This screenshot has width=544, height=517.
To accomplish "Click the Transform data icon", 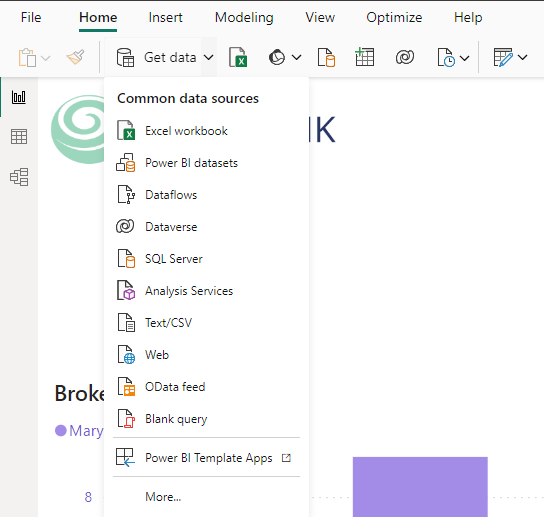I will click(x=503, y=57).
